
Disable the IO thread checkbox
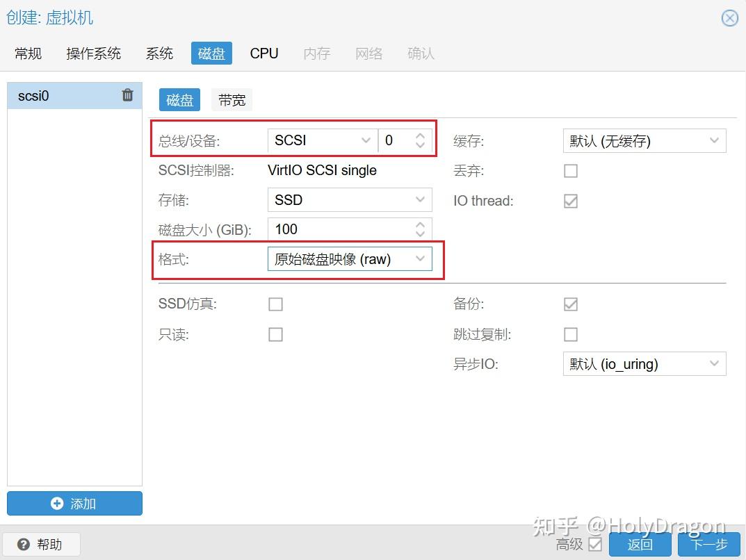(x=570, y=201)
